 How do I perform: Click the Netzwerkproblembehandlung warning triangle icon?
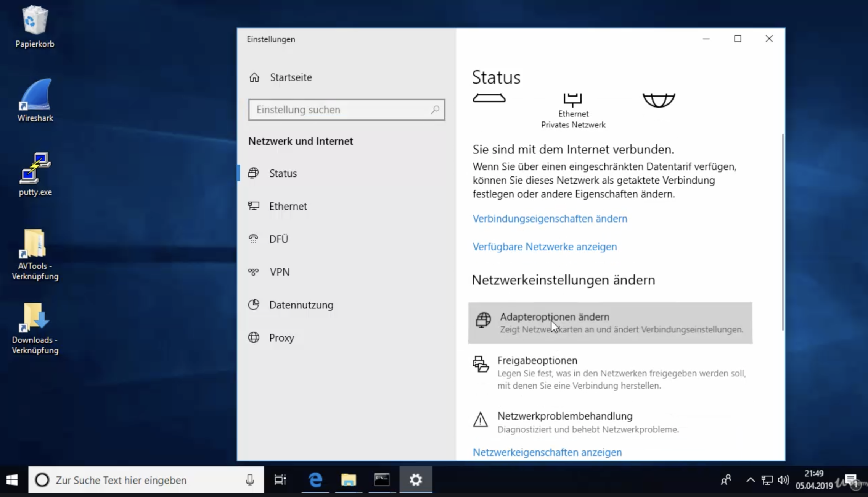point(480,419)
